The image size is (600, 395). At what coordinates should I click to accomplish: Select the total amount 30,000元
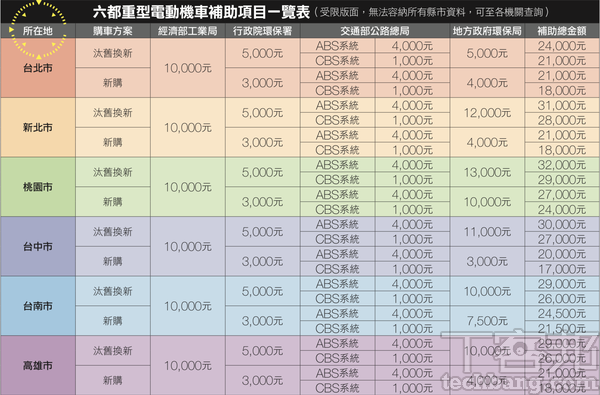point(562,224)
